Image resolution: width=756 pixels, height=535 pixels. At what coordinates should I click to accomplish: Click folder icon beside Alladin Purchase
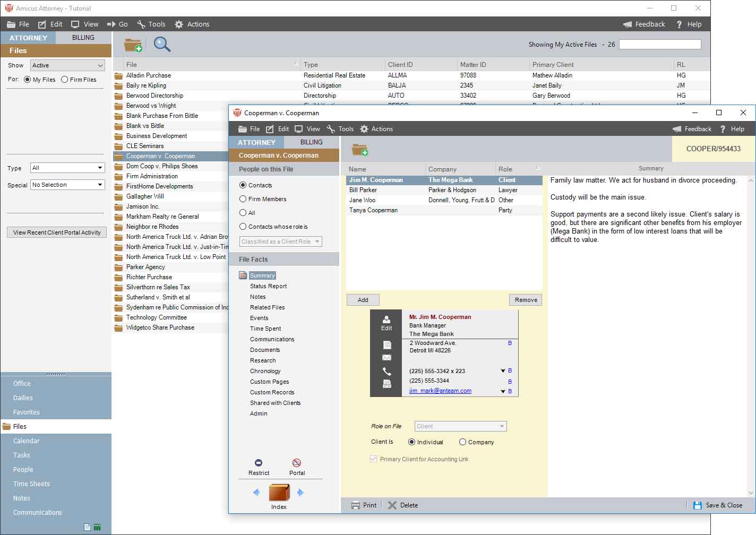click(x=118, y=76)
